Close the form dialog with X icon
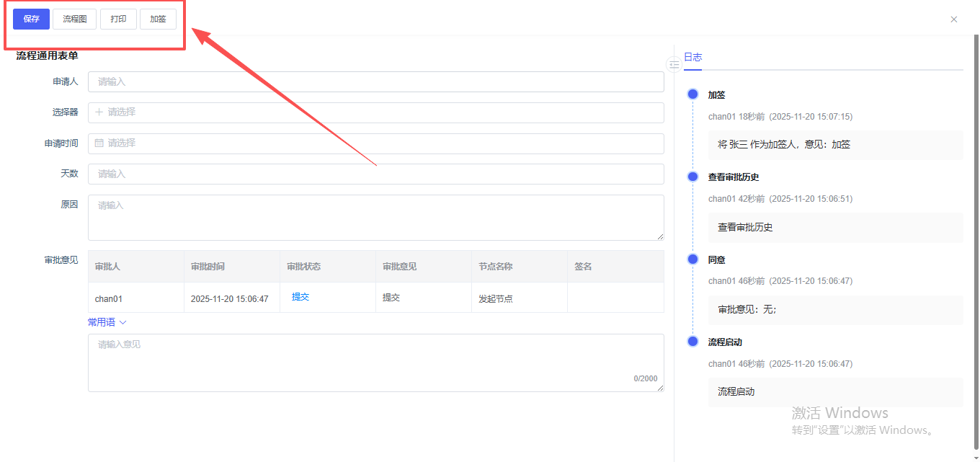 pyautogui.click(x=953, y=19)
